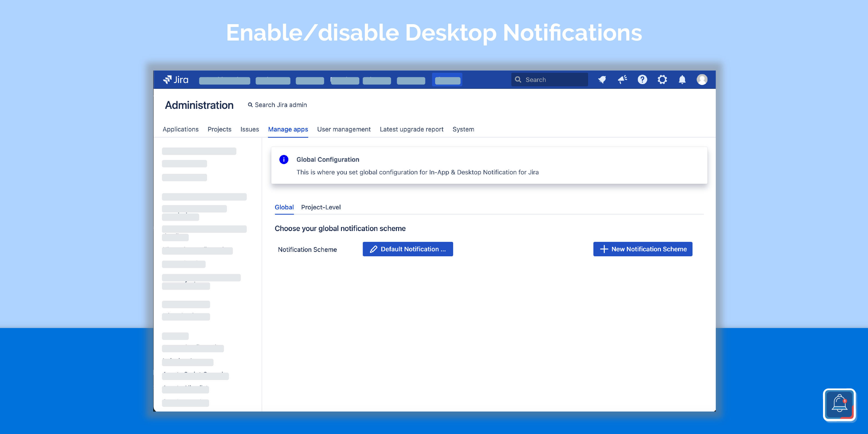
Task: Click the ribbon icon next to search
Action: (602, 79)
